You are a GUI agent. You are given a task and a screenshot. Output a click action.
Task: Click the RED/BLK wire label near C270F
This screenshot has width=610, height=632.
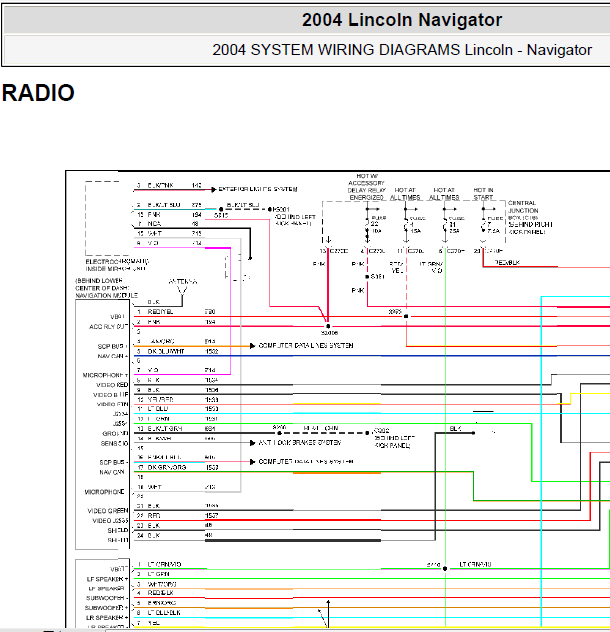(x=507, y=263)
